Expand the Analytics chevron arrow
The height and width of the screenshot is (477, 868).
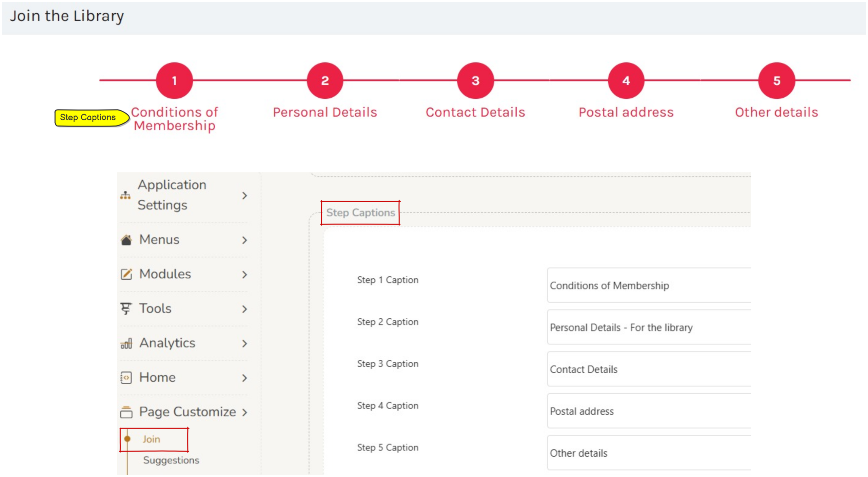click(x=244, y=344)
